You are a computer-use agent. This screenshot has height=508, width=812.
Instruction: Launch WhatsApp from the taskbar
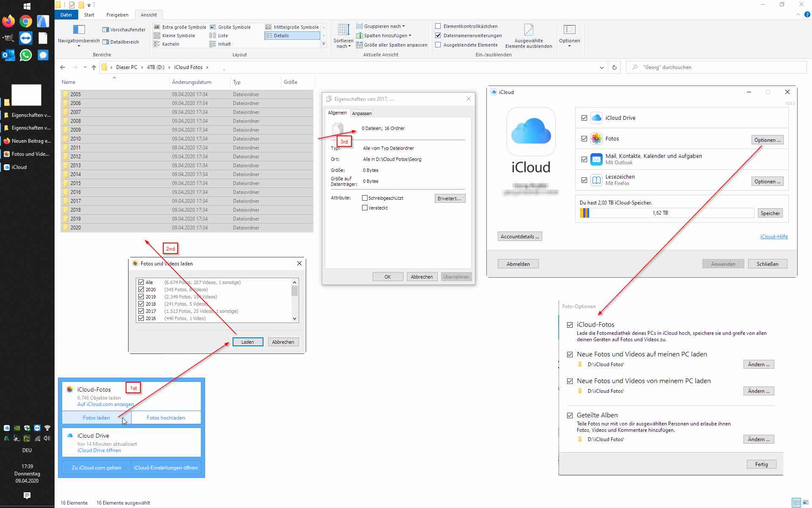pyautogui.click(x=26, y=55)
